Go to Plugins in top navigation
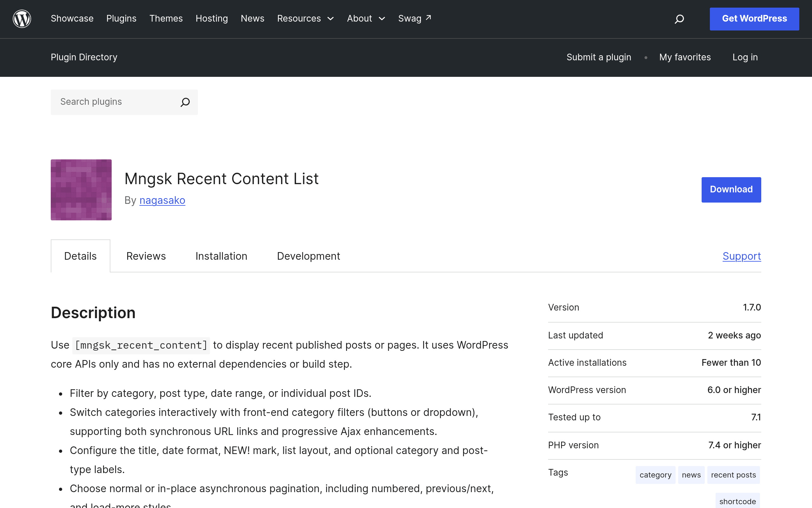The height and width of the screenshot is (508, 812). click(121, 18)
